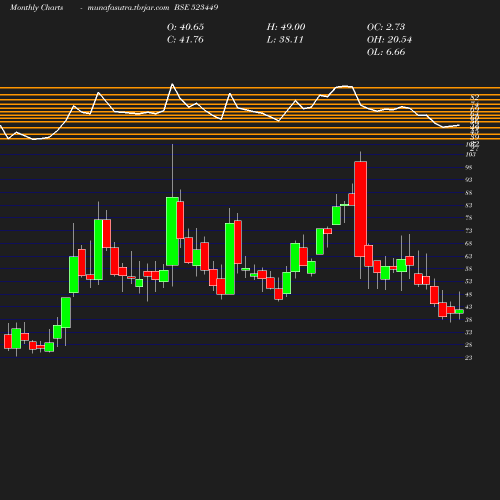Select the open value O: 40.65
The width and height of the screenshot is (500, 500).
(185, 27)
